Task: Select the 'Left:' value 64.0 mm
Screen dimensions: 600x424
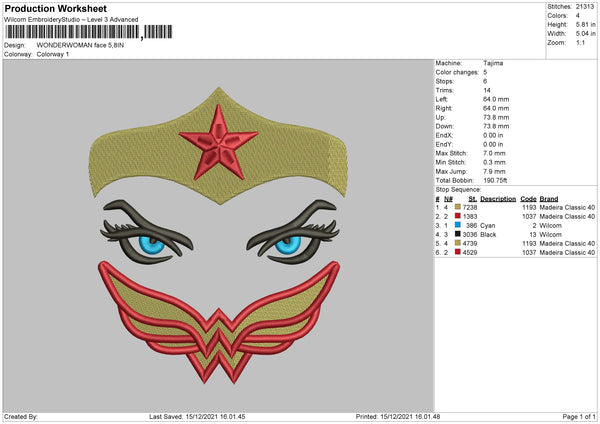Action: coord(496,99)
